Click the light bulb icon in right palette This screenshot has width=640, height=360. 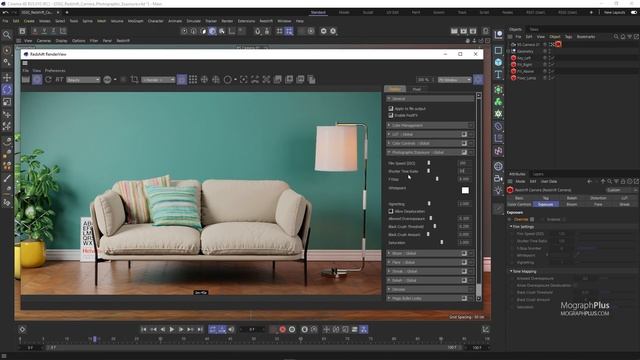point(498,191)
